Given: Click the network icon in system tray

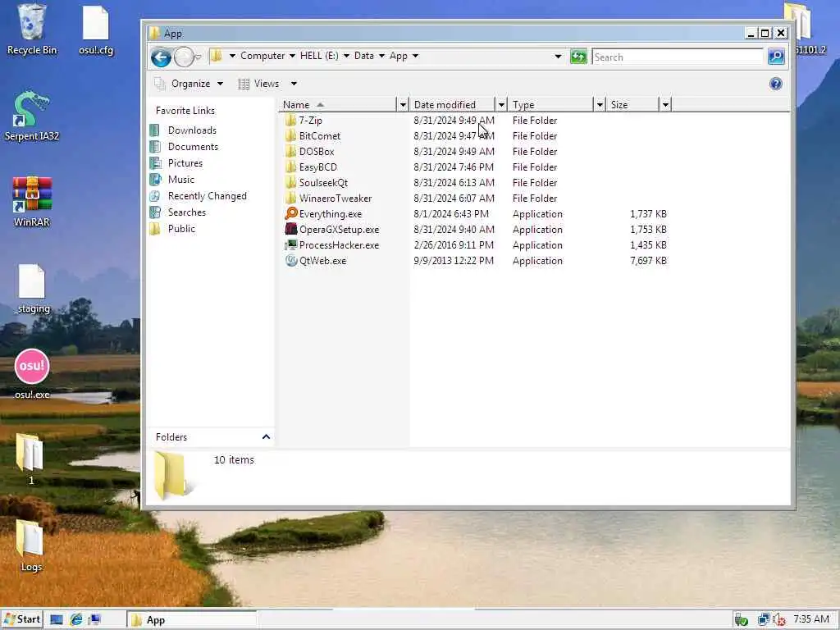Looking at the screenshot, I should click(764, 620).
